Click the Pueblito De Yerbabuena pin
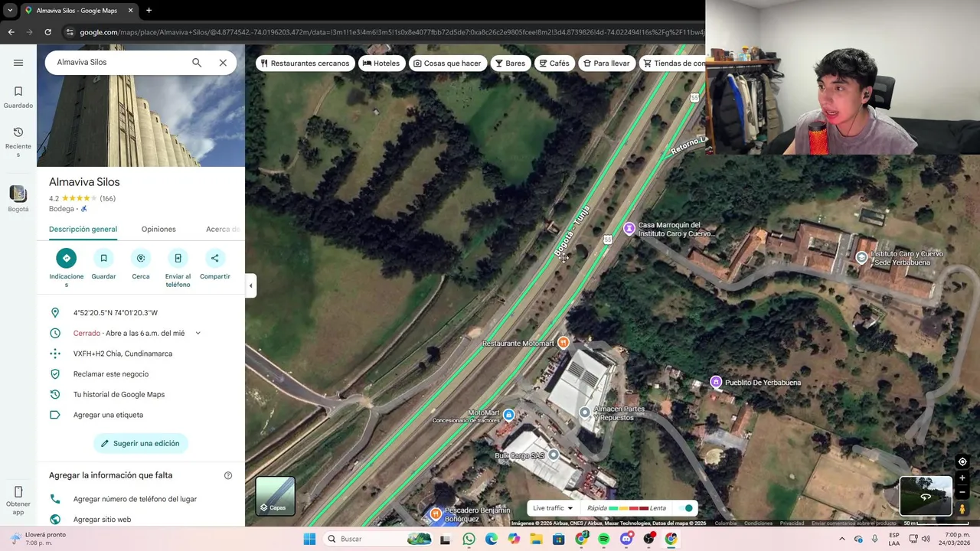This screenshot has width=980, height=551. coord(716,382)
